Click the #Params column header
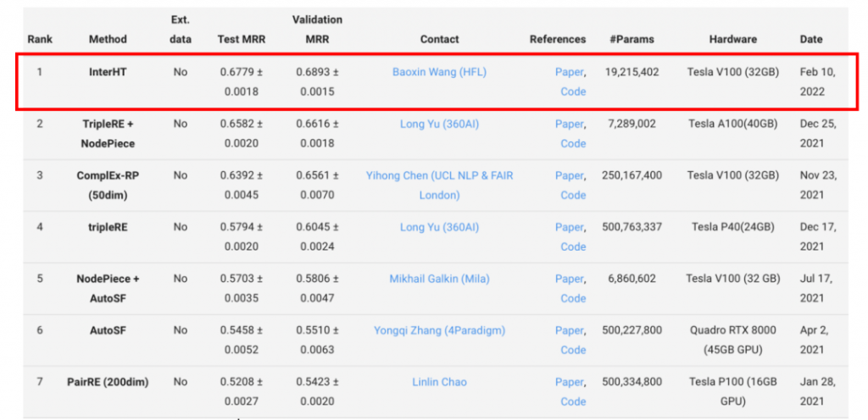 point(632,39)
